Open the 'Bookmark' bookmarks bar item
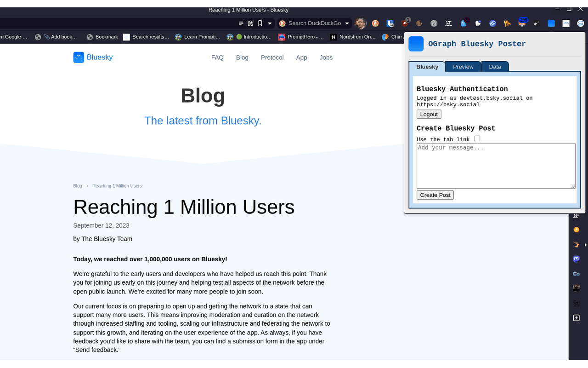Image resolution: width=588 pixels, height=368 pixels. 102,37
